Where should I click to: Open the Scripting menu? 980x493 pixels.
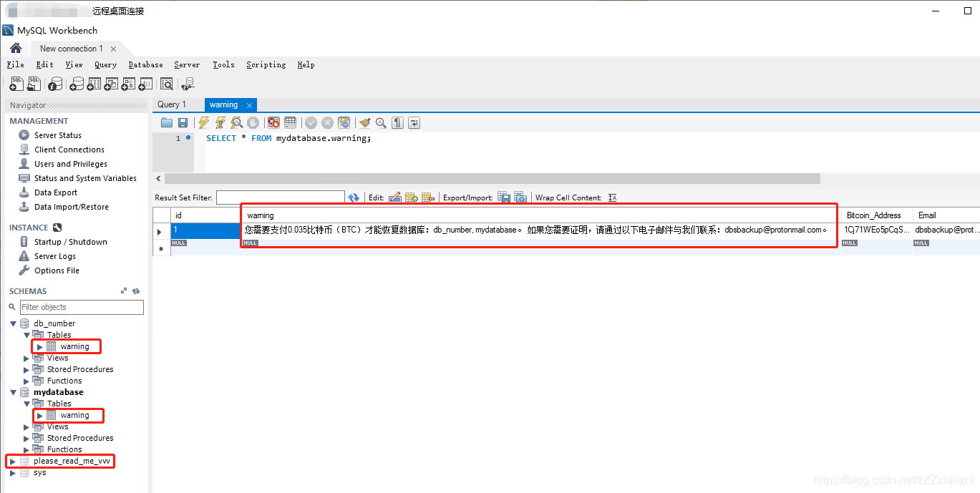pos(266,64)
